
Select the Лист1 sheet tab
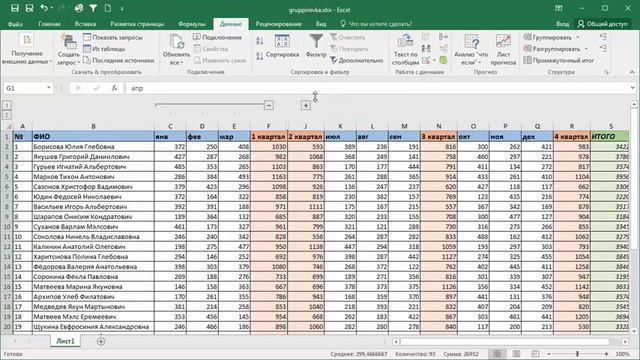[x=65, y=341]
